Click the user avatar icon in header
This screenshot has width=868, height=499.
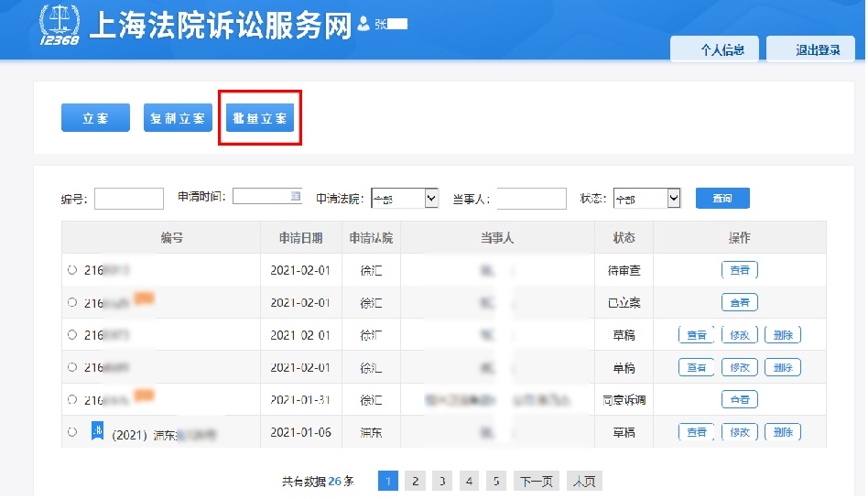[x=363, y=24]
